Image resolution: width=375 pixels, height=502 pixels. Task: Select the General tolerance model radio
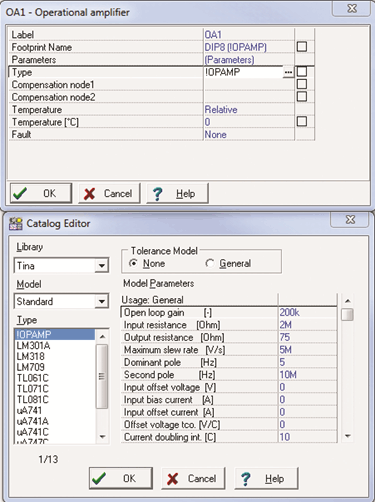210,263
